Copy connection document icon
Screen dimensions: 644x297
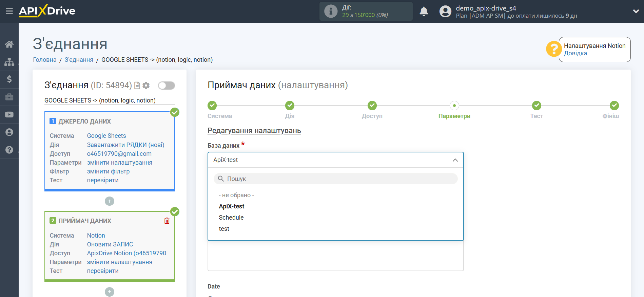tap(137, 86)
